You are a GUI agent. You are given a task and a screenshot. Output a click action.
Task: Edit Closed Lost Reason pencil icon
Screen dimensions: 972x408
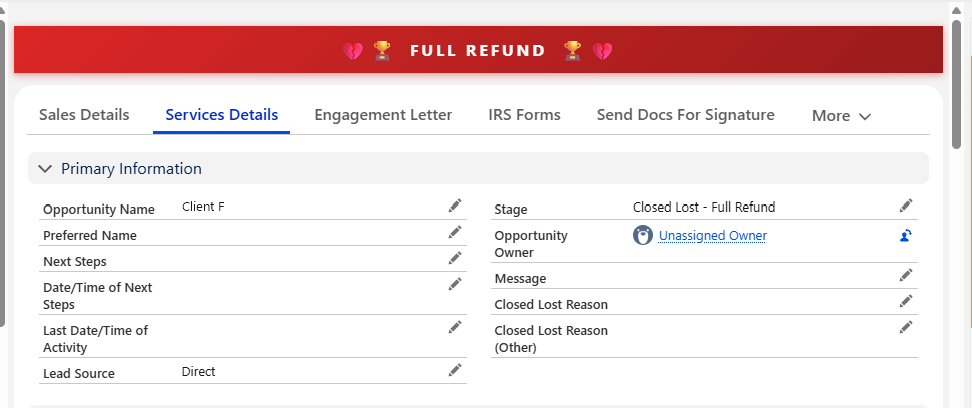click(x=906, y=301)
